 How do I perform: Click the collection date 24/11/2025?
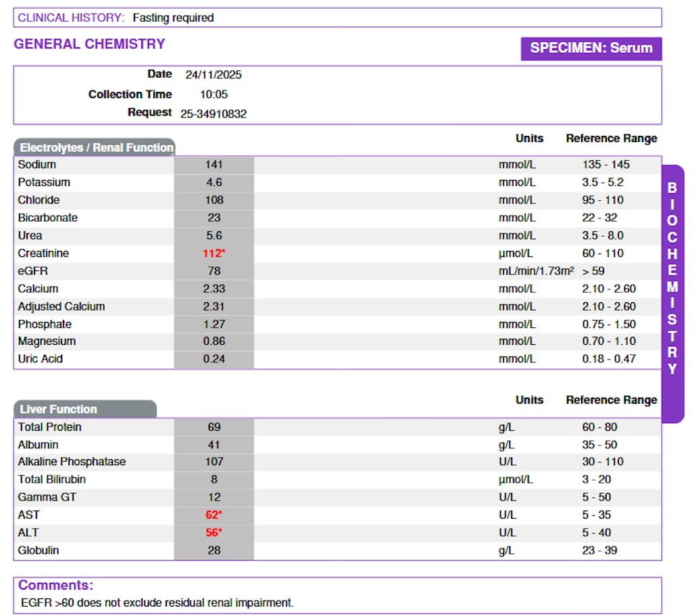214,74
